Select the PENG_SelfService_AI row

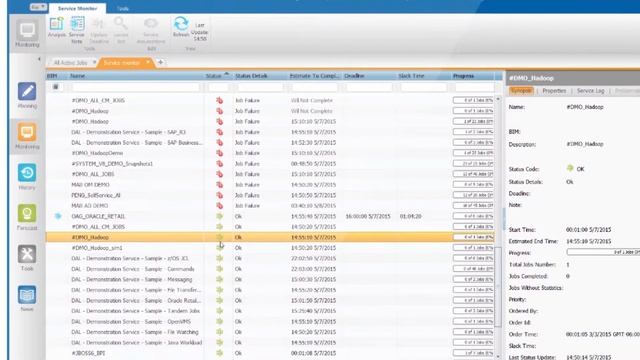click(x=270, y=195)
